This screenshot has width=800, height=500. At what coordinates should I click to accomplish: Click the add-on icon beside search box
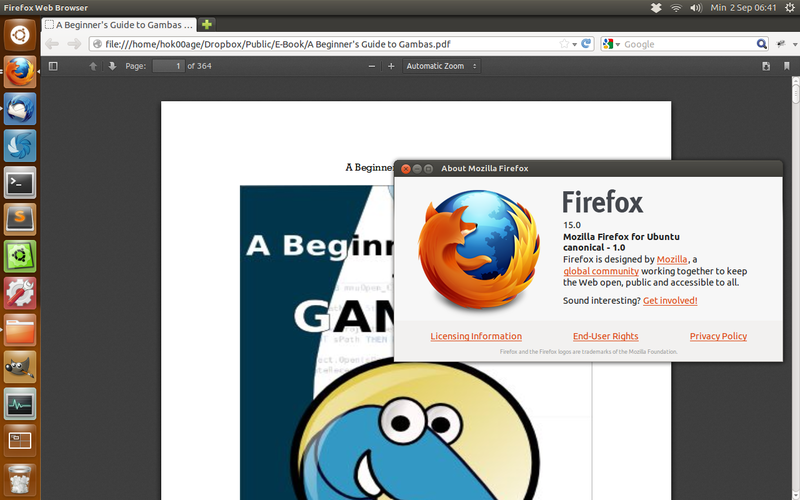tap(781, 44)
